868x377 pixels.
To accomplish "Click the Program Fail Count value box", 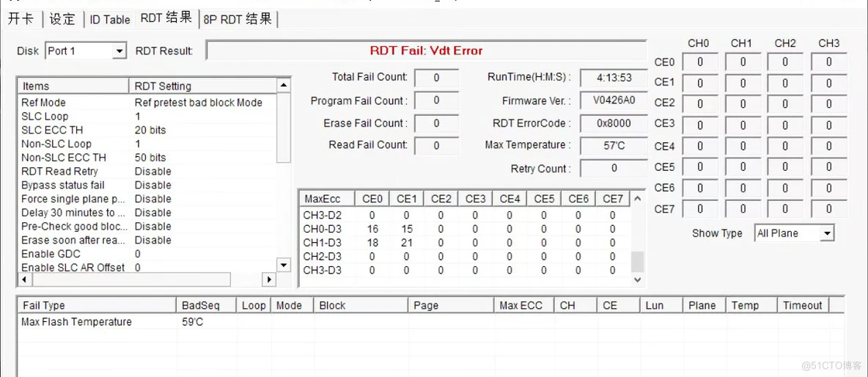I will click(436, 100).
